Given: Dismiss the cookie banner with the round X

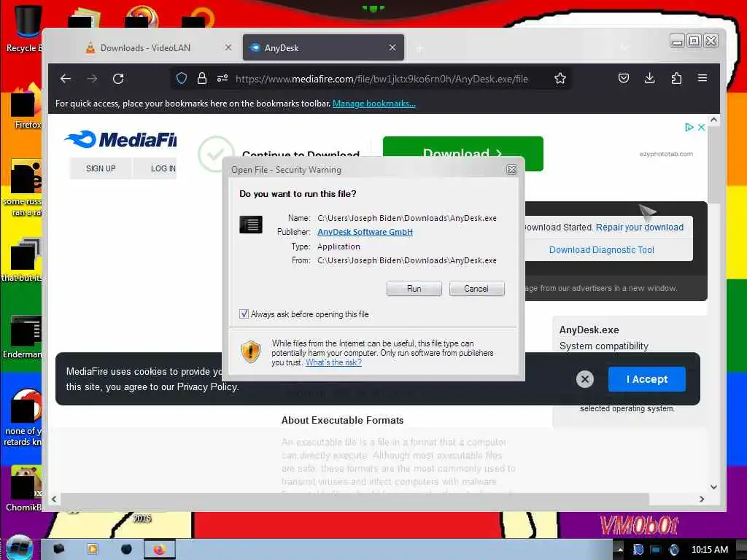Looking at the screenshot, I should click(x=584, y=379).
